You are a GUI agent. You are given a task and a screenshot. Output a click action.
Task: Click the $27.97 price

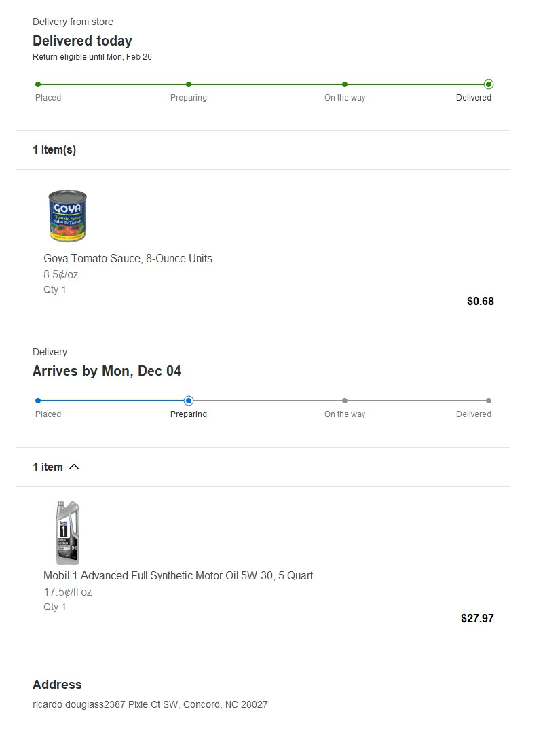coord(477,618)
